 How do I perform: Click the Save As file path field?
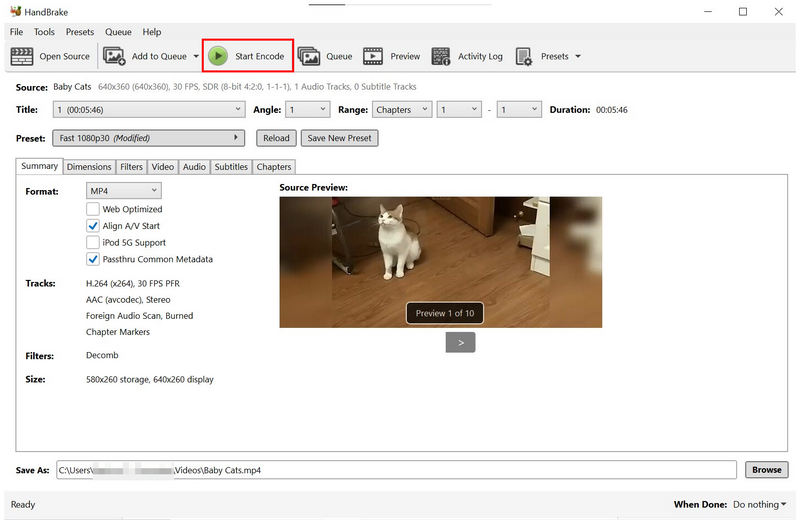click(x=396, y=470)
